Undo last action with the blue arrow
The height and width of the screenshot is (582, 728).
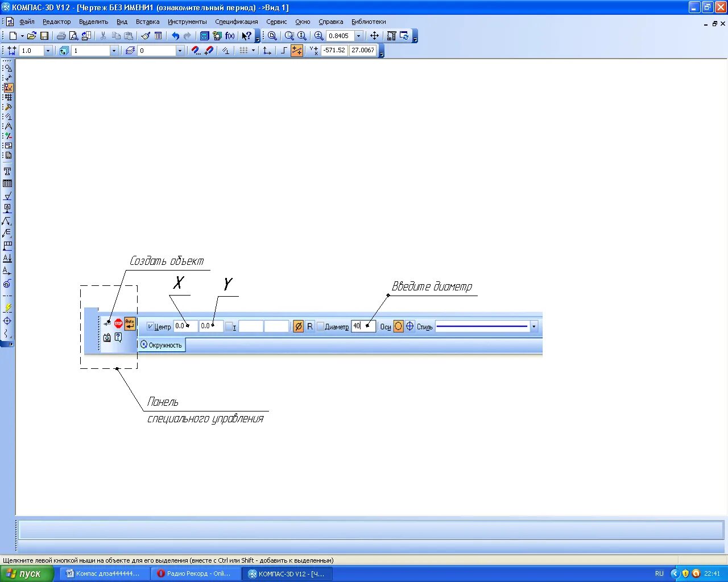pos(175,36)
